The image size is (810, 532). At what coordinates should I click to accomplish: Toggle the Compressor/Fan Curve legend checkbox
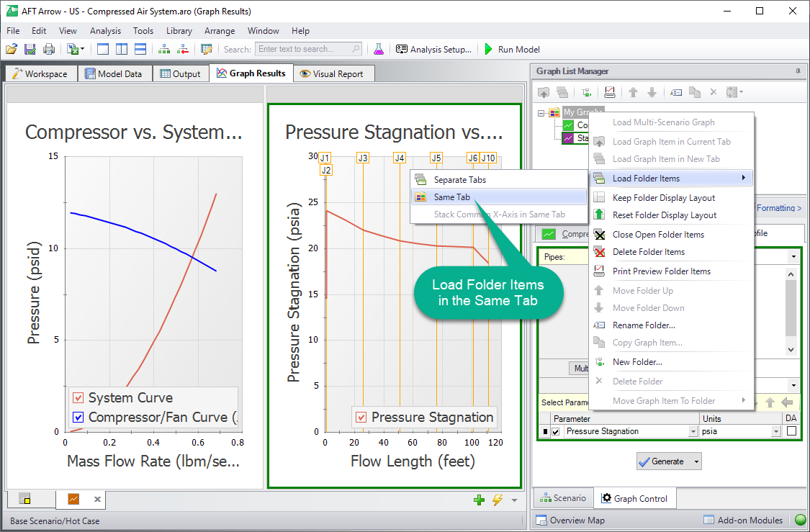pyautogui.click(x=78, y=417)
